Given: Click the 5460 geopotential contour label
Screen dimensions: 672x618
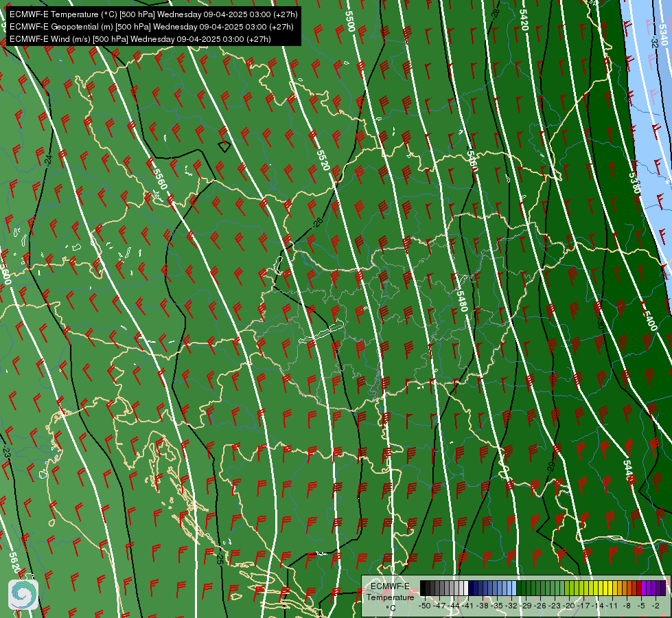Looking at the screenshot, I should [x=472, y=161].
